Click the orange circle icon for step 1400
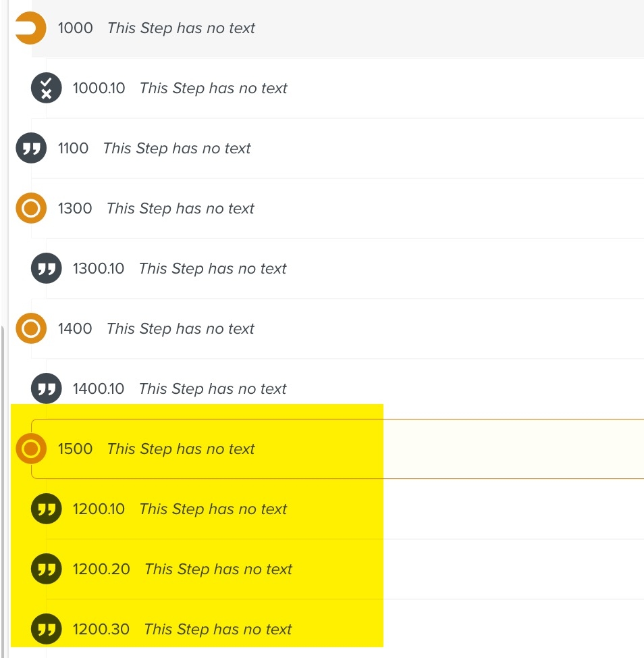This screenshot has height=658, width=644. 31,329
